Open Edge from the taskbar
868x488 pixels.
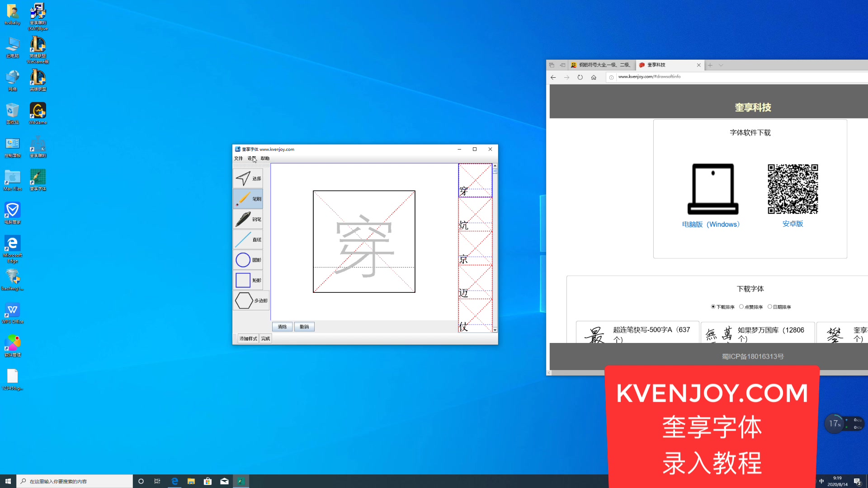(175, 481)
